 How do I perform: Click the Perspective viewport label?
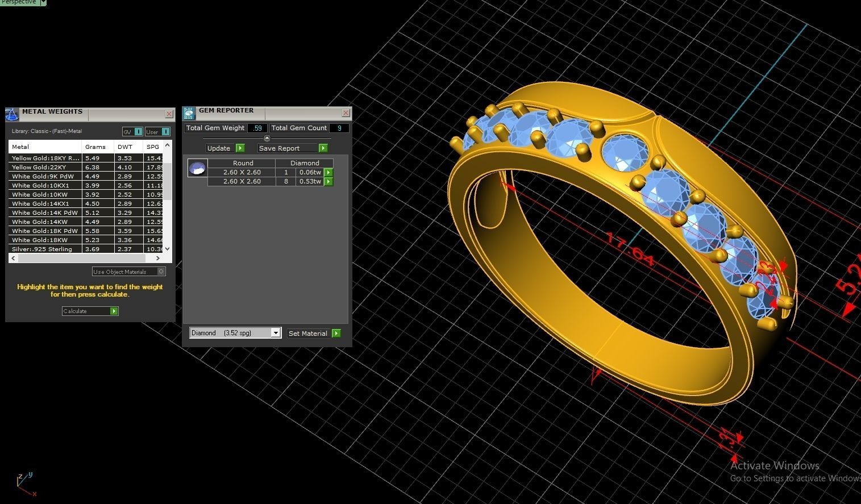pyautogui.click(x=19, y=2)
